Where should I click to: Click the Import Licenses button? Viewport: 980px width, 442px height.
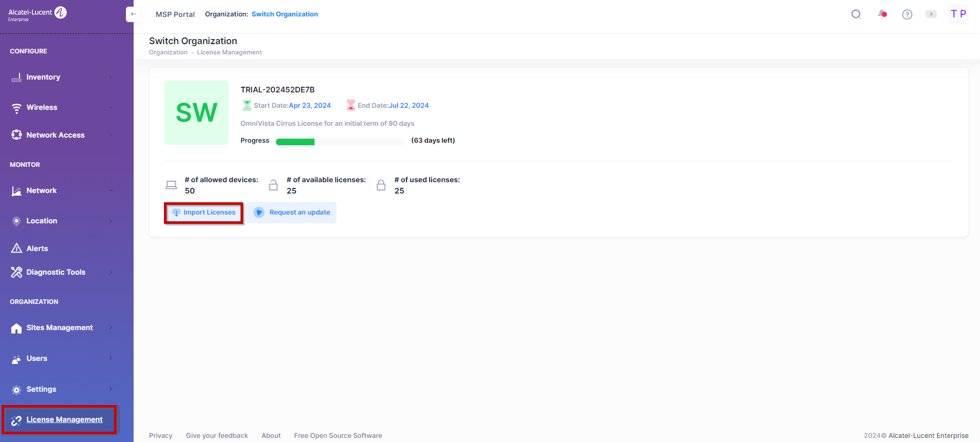click(204, 213)
